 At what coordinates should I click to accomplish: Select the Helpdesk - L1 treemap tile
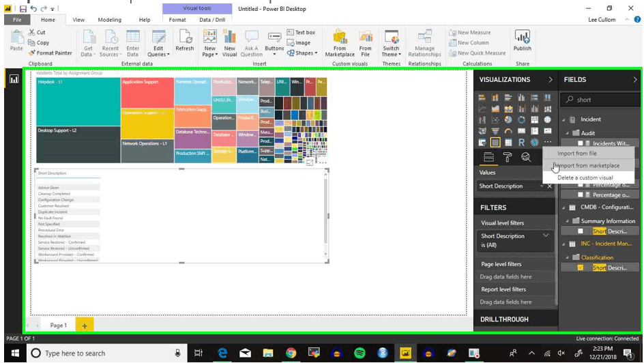(78, 102)
